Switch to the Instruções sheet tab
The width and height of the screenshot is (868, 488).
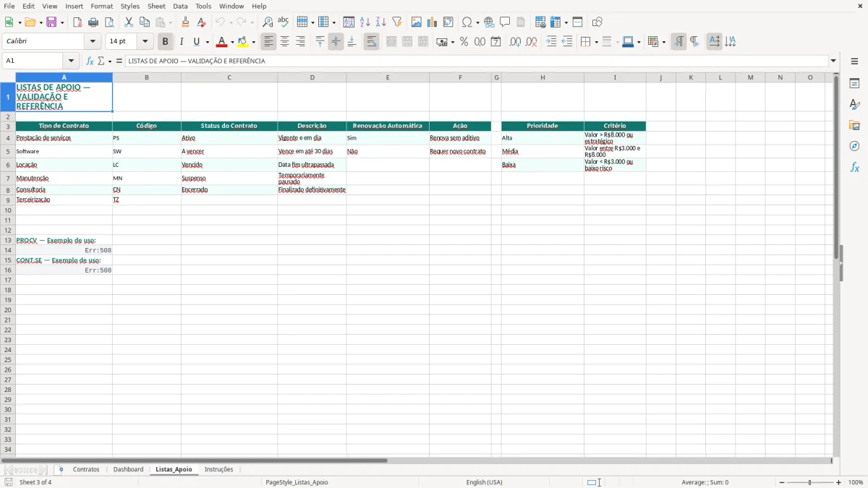218,469
